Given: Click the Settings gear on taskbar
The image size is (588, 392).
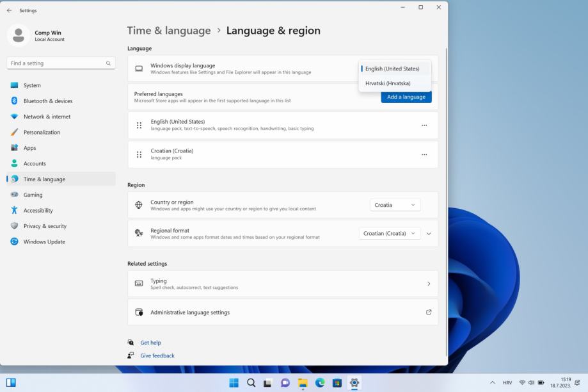Looking at the screenshot, I should click(354, 383).
